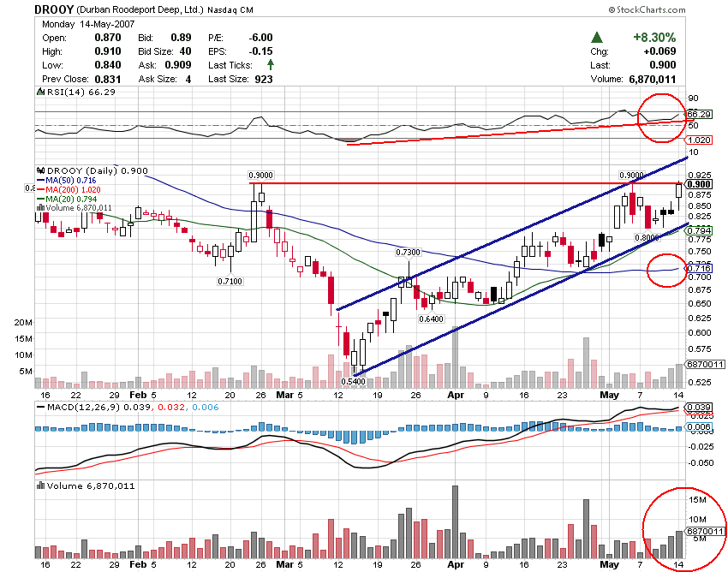
Task: Click the RSI(14) 66.29 indicator label
Action: (x=81, y=92)
